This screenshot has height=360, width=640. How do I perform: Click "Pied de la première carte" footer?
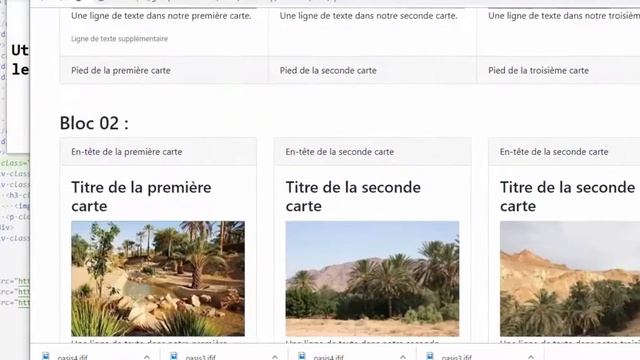click(121, 70)
